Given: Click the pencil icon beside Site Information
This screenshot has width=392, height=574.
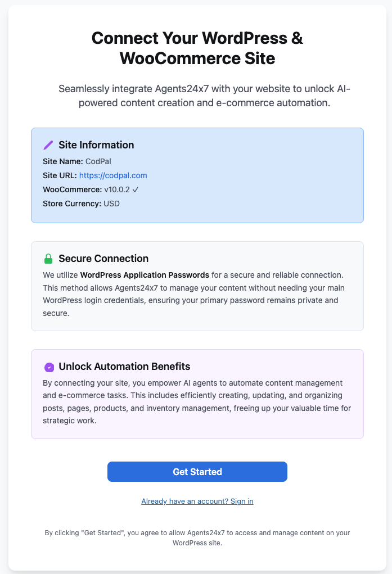Looking at the screenshot, I should 48,145.
